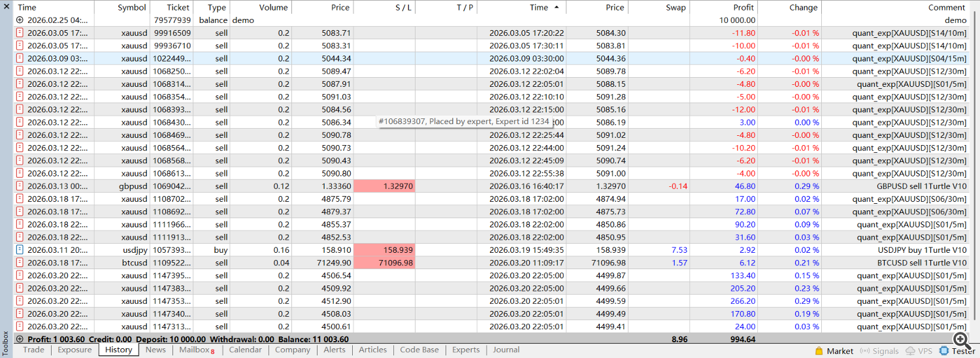Switch to the Journal tab
980x358 pixels.
506,350
